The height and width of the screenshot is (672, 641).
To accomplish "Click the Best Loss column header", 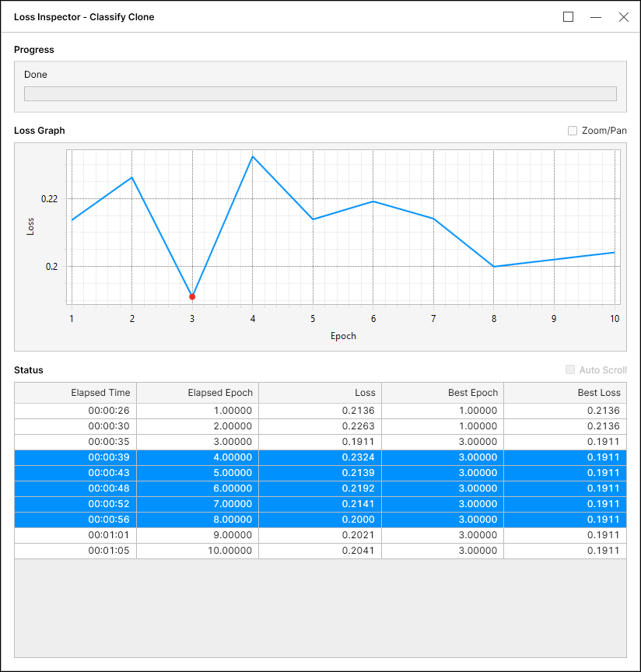I will [565, 393].
